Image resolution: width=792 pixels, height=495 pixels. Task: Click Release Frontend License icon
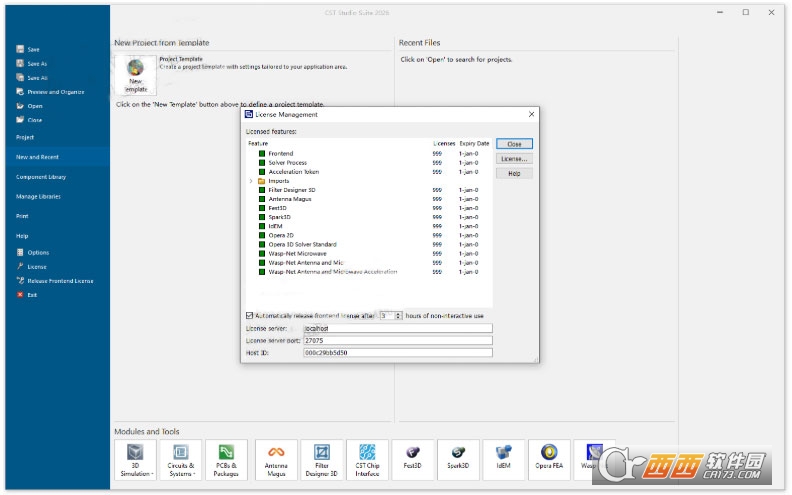20,280
